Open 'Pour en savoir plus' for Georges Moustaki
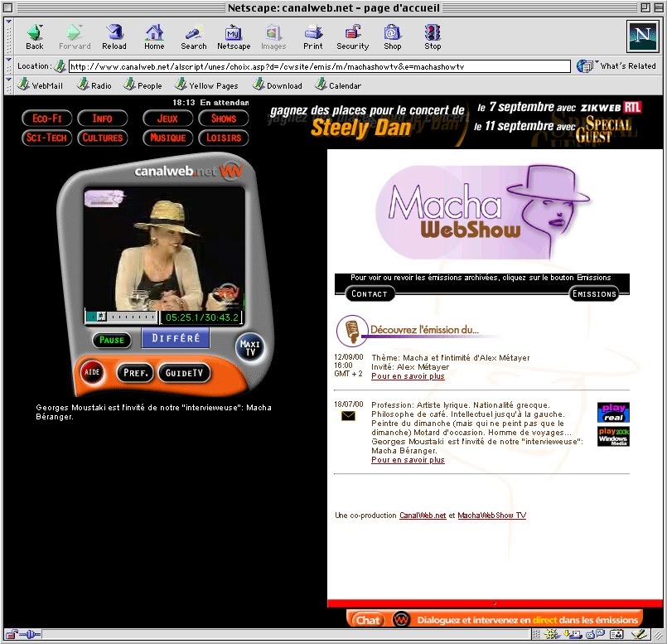 (x=408, y=460)
